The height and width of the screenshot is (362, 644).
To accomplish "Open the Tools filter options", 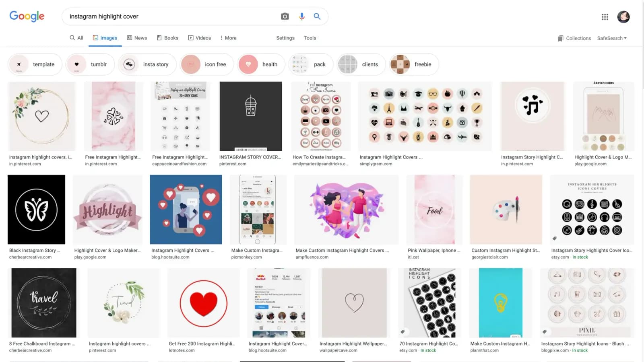I will point(310,38).
